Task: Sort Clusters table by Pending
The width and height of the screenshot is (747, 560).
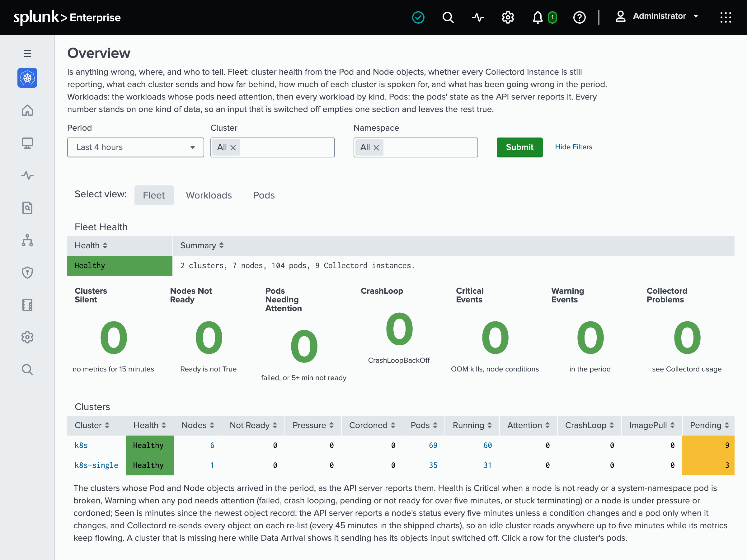Action: coord(709,425)
